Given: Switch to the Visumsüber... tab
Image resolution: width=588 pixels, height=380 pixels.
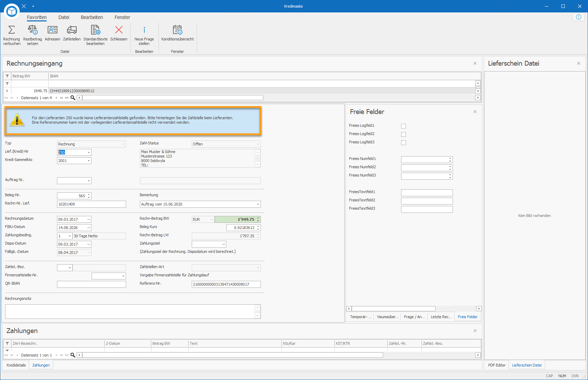Looking at the screenshot, I should [388, 317].
